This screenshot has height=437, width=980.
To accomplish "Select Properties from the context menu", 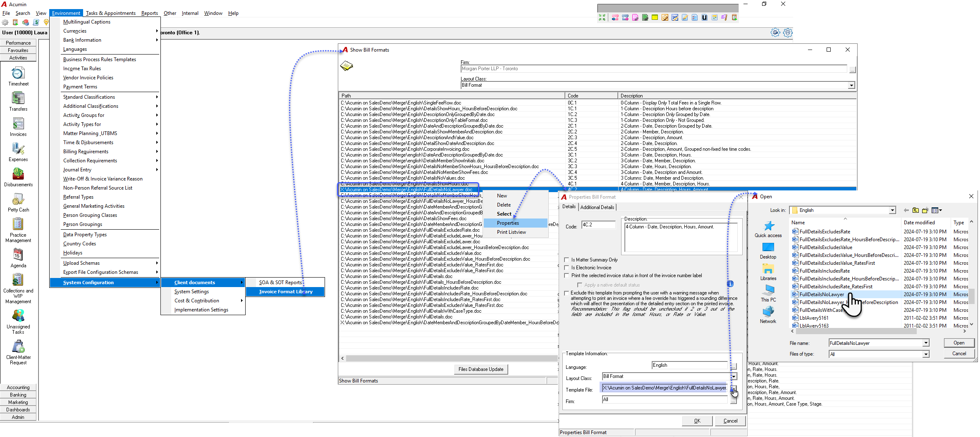I will [515, 223].
